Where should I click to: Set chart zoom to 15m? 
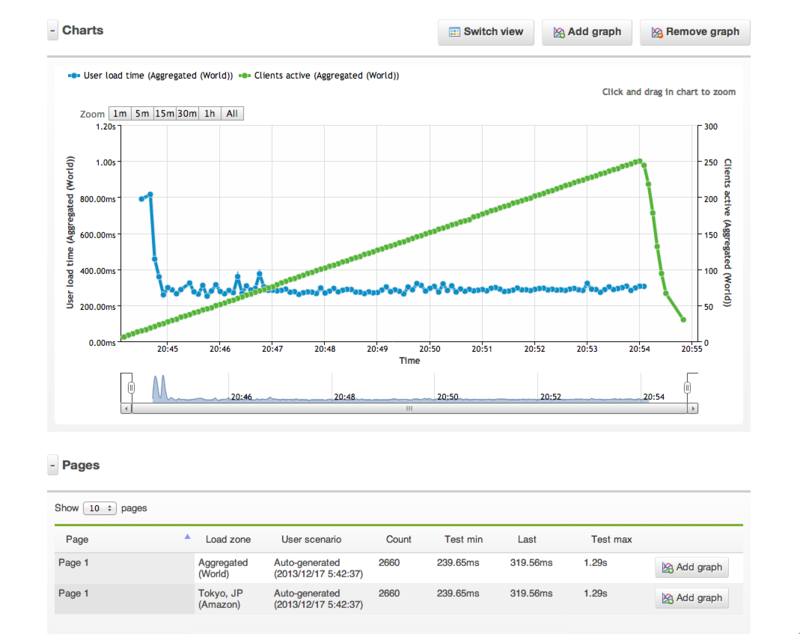[x=165, y=113]
